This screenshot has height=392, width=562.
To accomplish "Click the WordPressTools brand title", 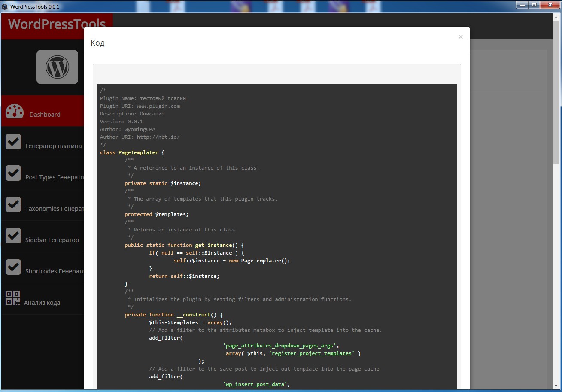I will tap(57, 24).
